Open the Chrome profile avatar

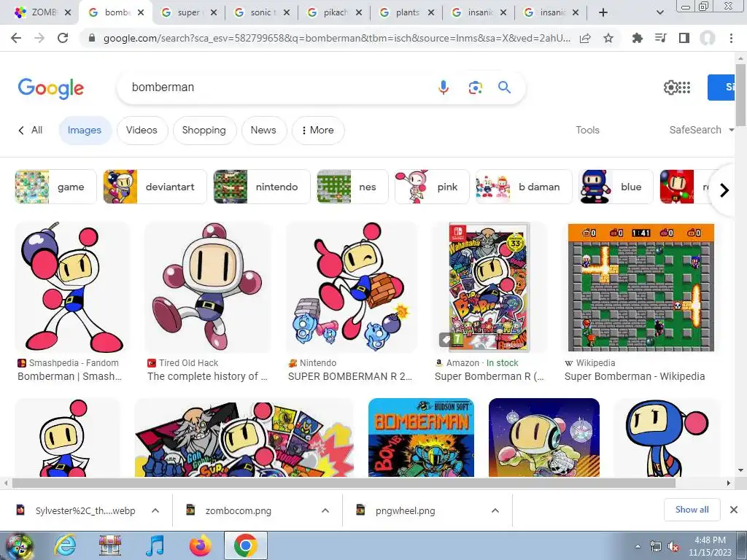(x=708, y=38)
